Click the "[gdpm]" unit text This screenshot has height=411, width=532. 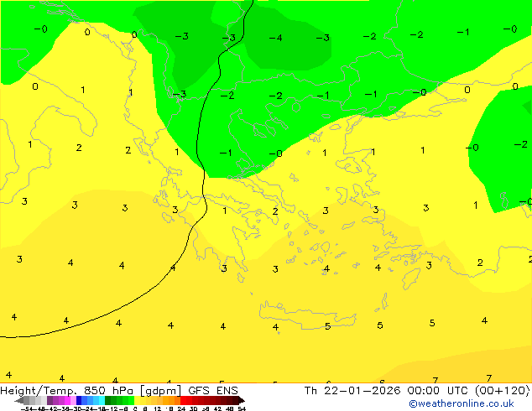[x=160, y=391]
